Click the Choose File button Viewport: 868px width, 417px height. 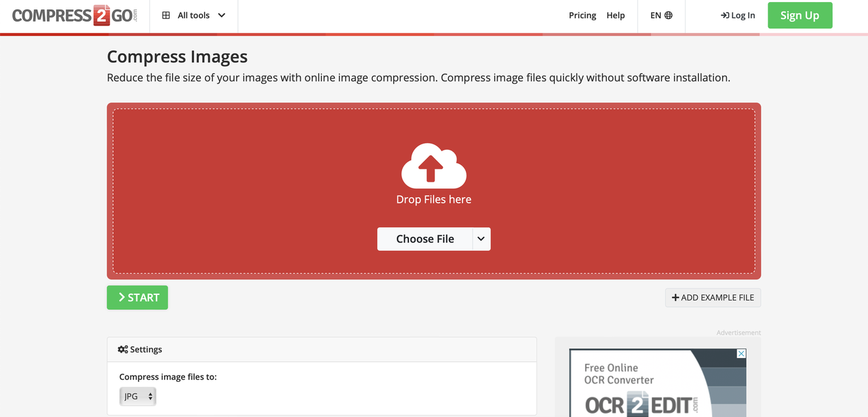425,239
